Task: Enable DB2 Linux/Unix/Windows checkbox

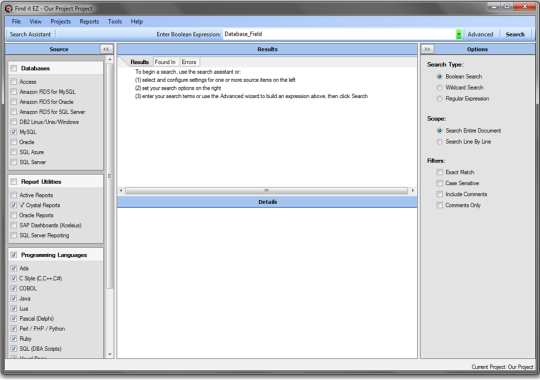Action: click(x=13, y=122)
